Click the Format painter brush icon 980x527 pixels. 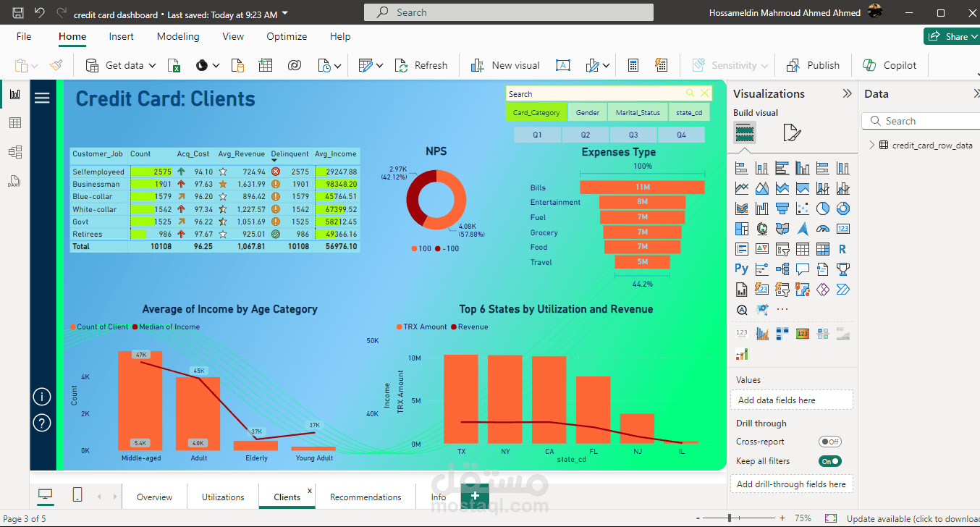(56, 66)
